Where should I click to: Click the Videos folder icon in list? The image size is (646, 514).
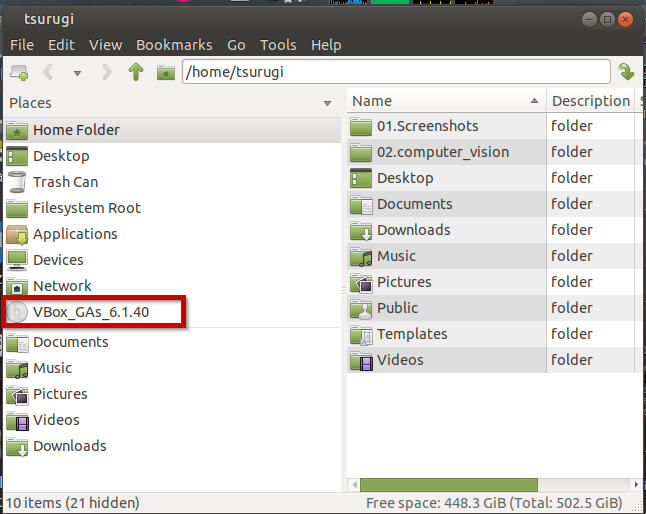[361, 360]
